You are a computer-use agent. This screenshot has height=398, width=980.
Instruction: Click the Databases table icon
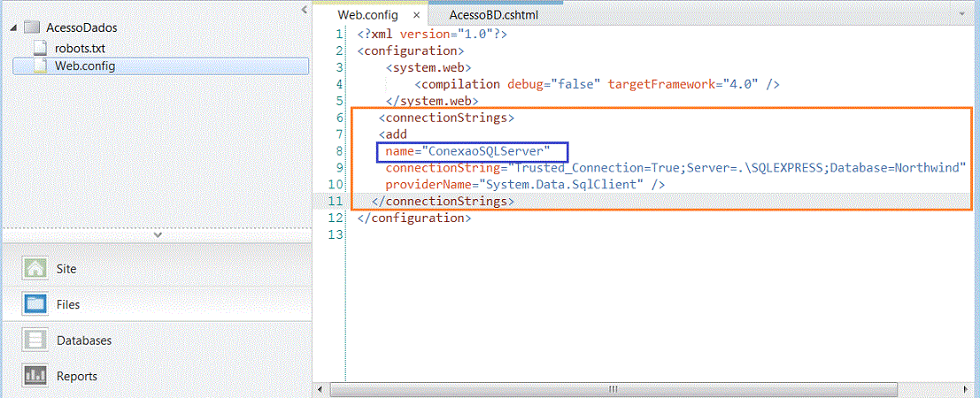click(35, 341)
